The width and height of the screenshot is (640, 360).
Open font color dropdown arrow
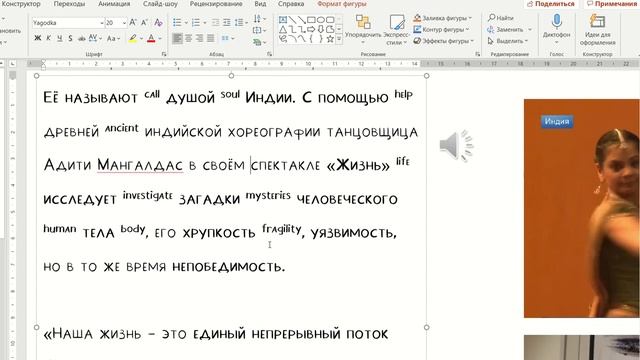160,39
